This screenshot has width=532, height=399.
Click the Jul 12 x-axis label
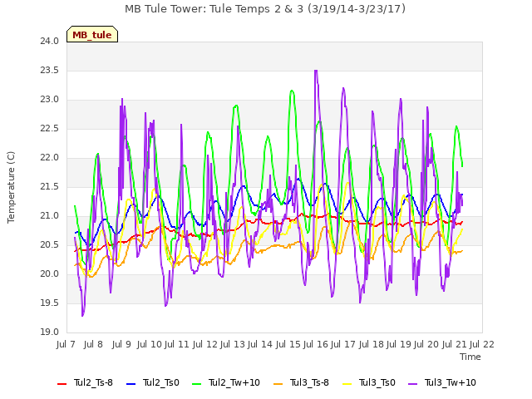[x=205, y=345]
